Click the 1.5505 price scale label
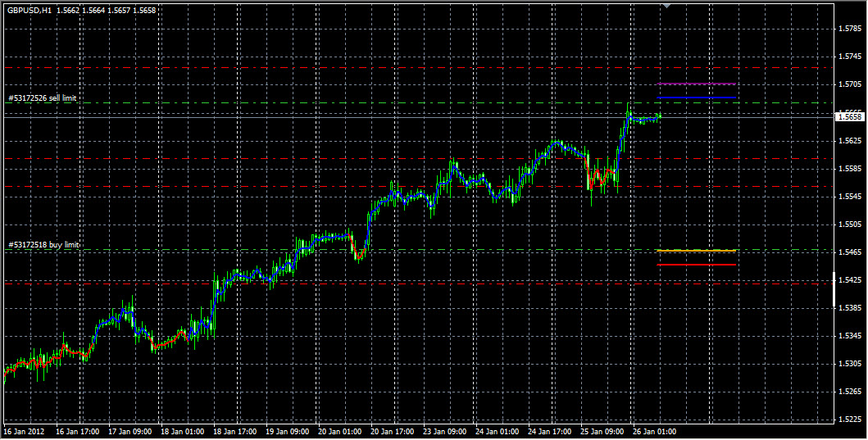 pyautogui.click(x=850, y=225)
